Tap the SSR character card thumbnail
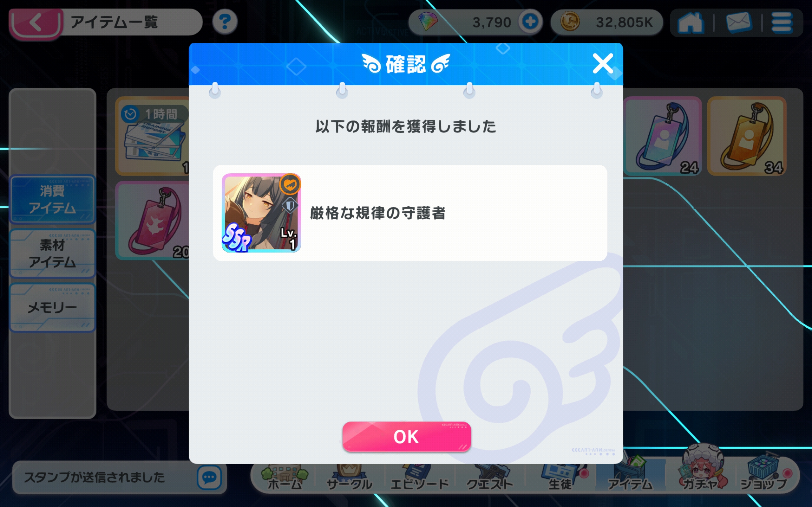The width and height of the screenshot is (812, 507). (261, 213)
